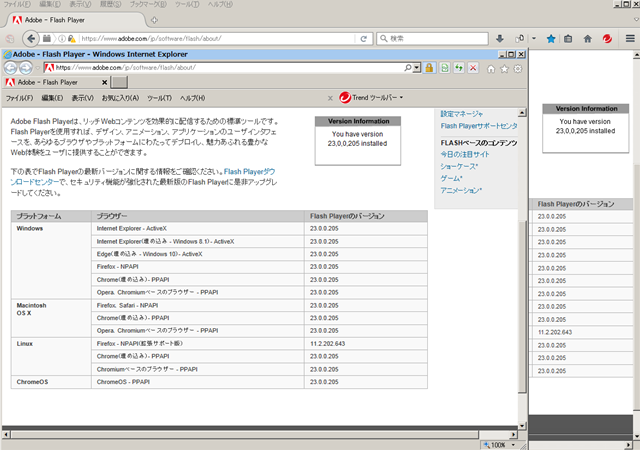Image resolution: width=640 pixels, height=450 pixels.
Task: Click the IE horizontal scroll right arrow
Action: 514,435
